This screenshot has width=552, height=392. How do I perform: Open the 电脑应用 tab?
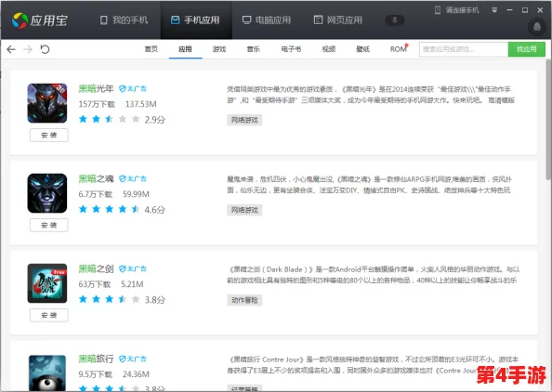(267, 20)
